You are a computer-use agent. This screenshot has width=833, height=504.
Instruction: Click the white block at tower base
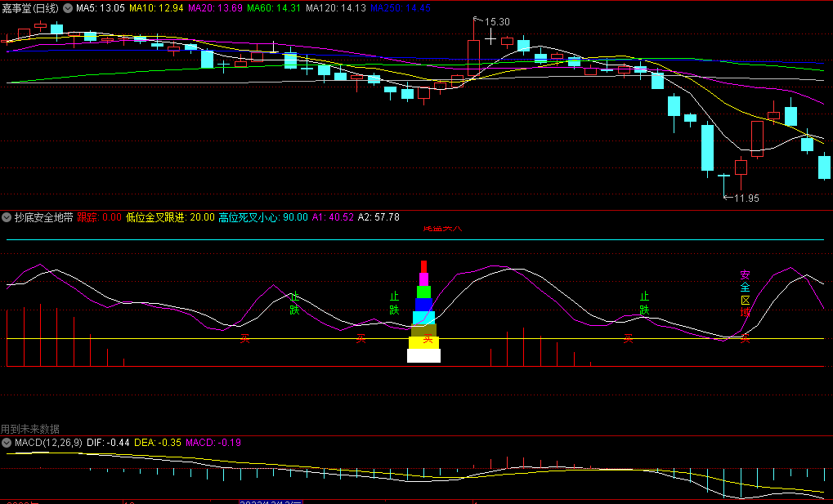point(423,355)
